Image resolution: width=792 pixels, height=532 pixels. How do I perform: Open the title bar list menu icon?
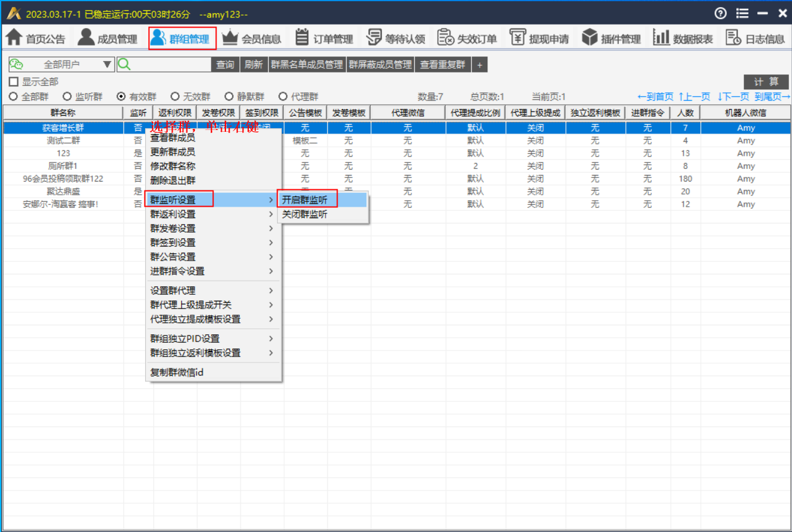[x=742, y=13]
